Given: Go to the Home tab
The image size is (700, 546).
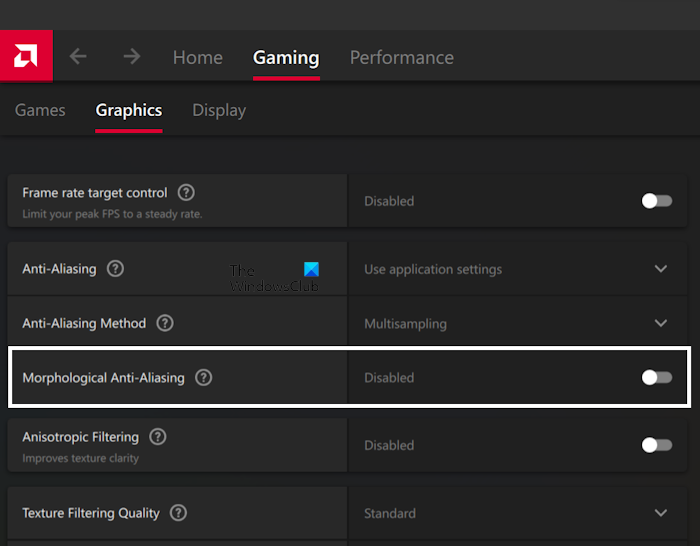Looking at the screenshot, I should pos(198,58).
